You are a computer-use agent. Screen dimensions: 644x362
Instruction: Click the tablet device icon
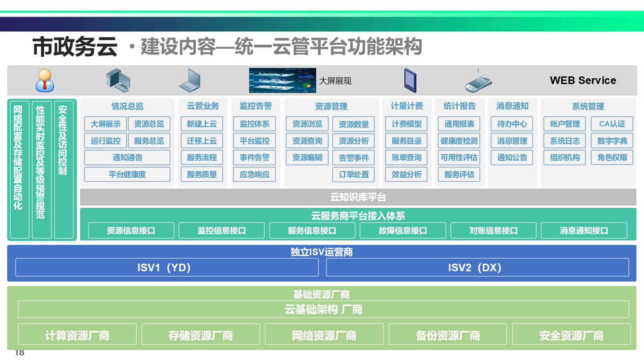pos(410,80)
